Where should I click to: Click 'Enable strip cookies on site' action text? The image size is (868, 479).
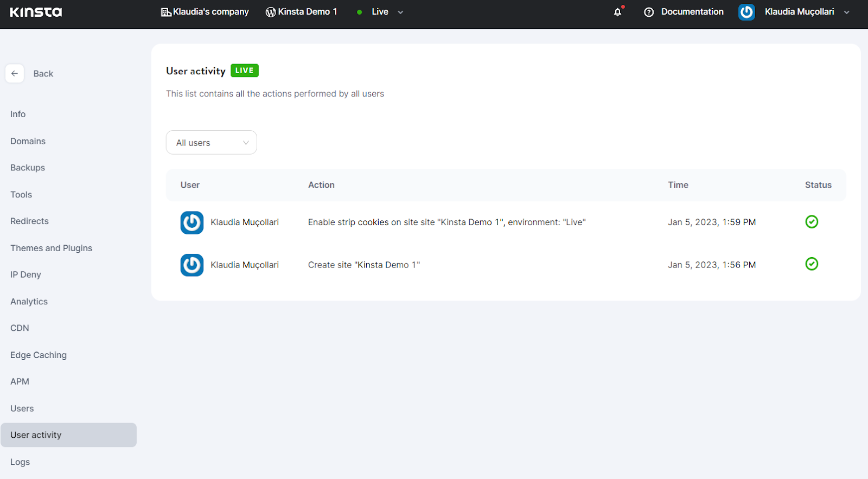click(x=447, y=222)
